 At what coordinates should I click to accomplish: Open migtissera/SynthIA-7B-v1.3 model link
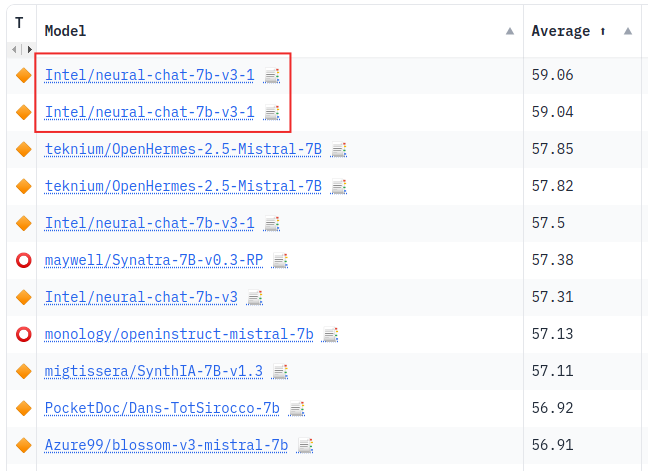coord(154,371)
